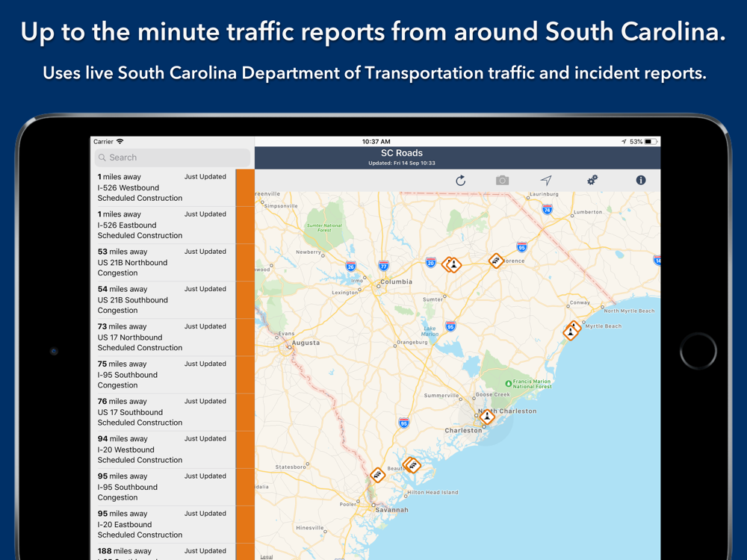Screen dimensions: 747x560
Task: Click the 10:37 AM clock
Action: click(376, 141)
